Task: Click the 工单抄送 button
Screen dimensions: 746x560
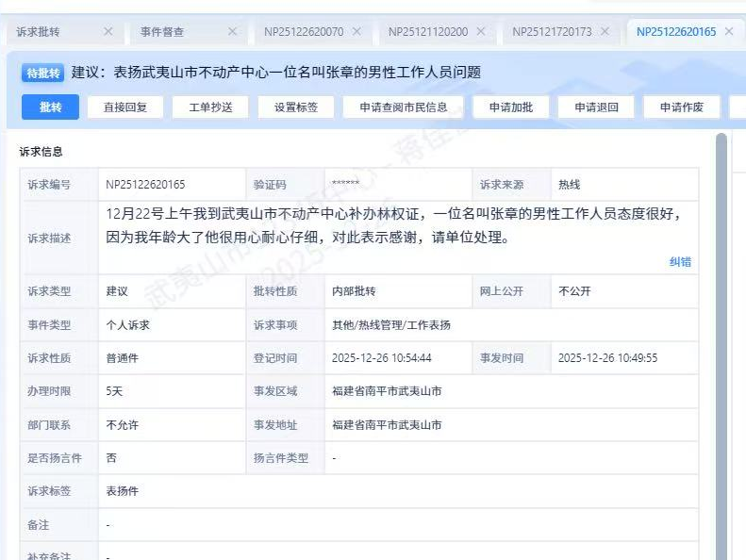Action: 210,107
